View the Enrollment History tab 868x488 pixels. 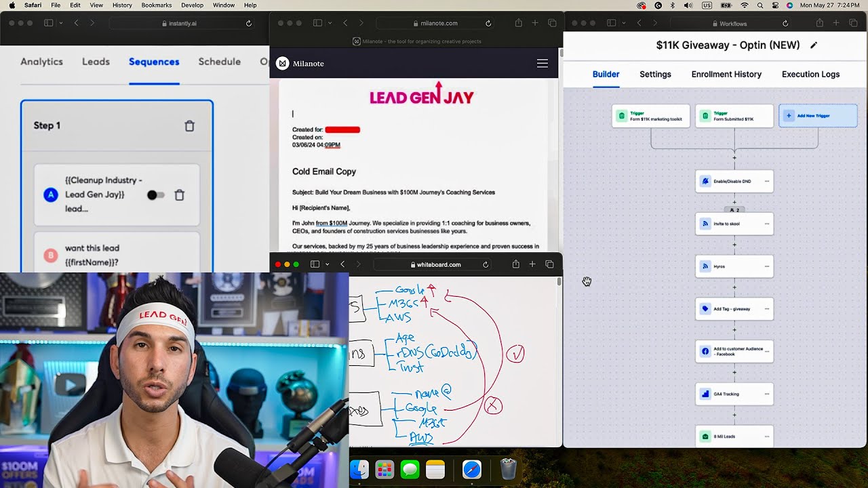726,75
